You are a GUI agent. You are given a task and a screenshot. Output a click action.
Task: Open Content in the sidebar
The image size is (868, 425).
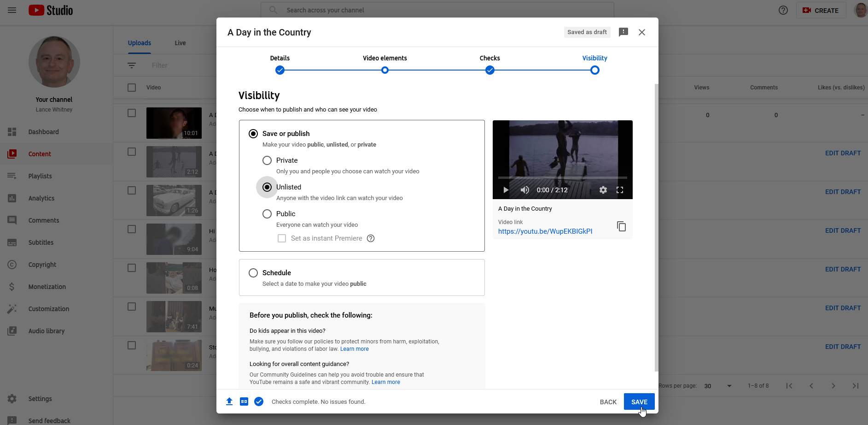coord(56,154)
